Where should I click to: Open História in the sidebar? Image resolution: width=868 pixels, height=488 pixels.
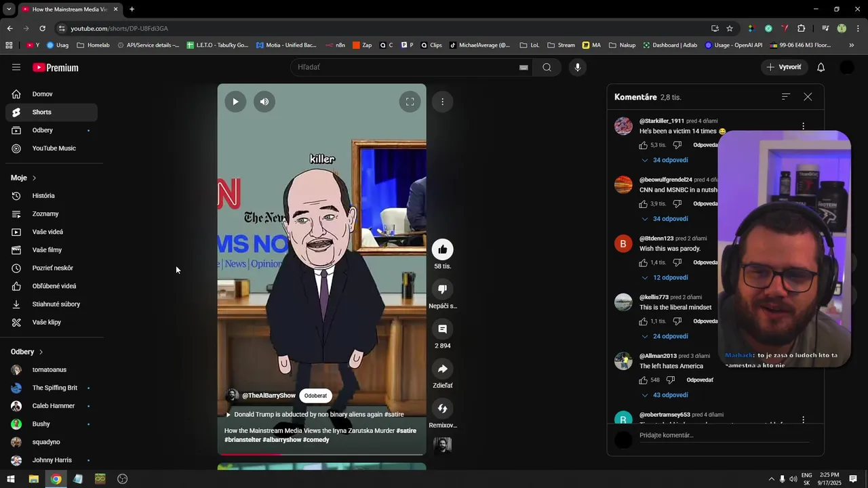tap(52, 196)
